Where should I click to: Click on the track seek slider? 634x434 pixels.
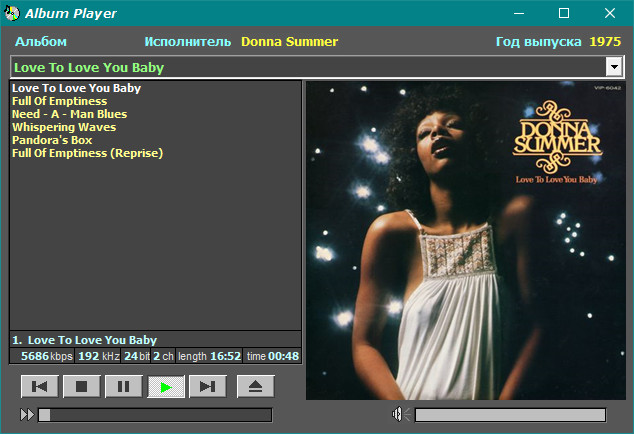click(x=155, y=415)
